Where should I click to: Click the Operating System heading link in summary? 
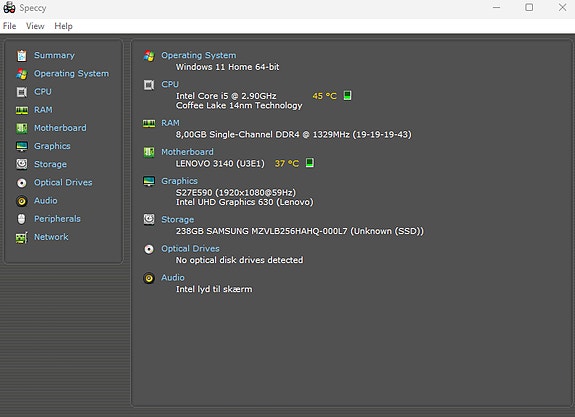(199, 55)
